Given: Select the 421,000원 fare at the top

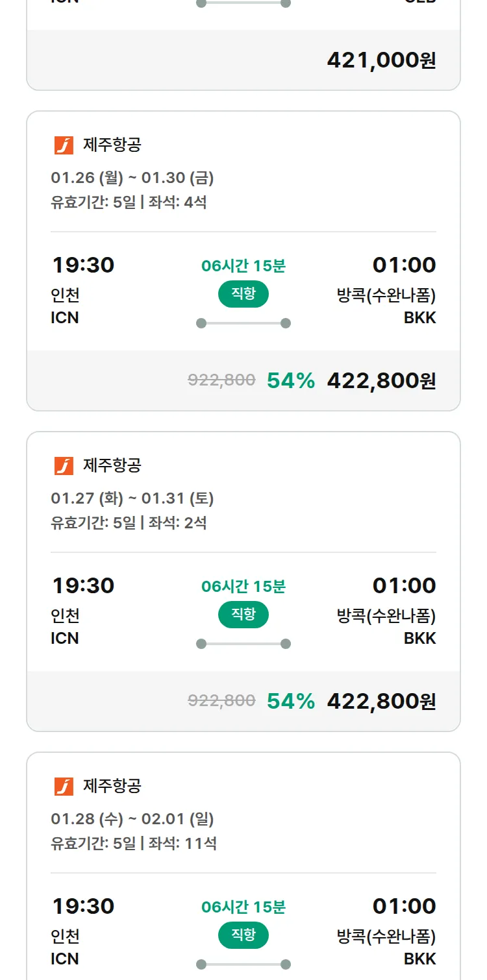Looking at the screenshot, I should pos(381,60).
